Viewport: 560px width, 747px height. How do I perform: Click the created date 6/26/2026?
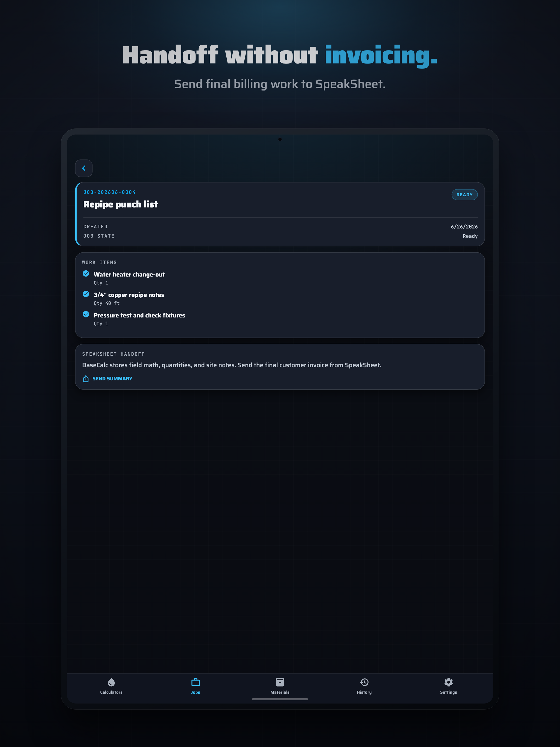coord(464,227)
